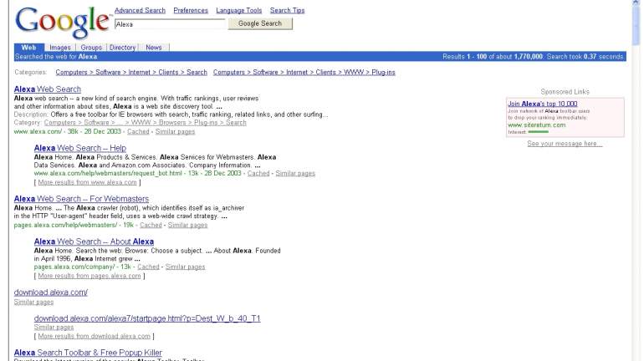Open Search Tips link

pos(287,10)
